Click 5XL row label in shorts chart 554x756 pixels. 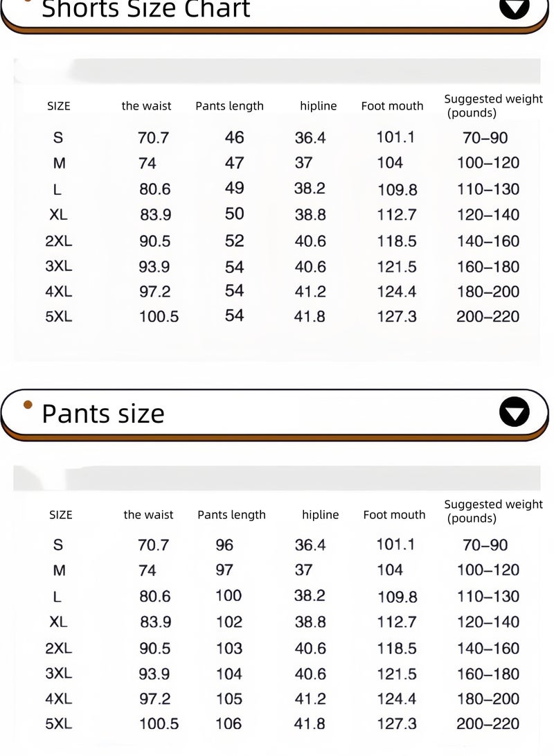pos(59,316)
